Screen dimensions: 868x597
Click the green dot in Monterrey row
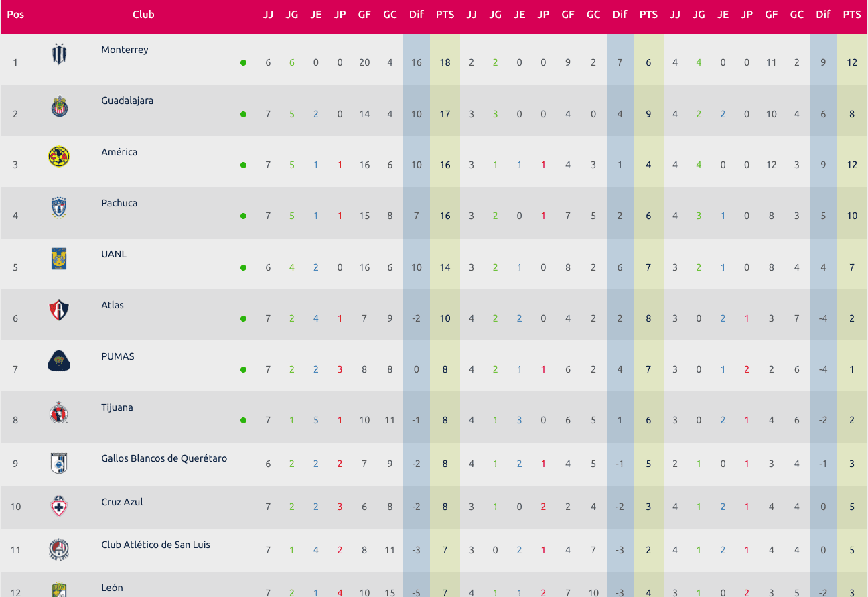[243, 63]
